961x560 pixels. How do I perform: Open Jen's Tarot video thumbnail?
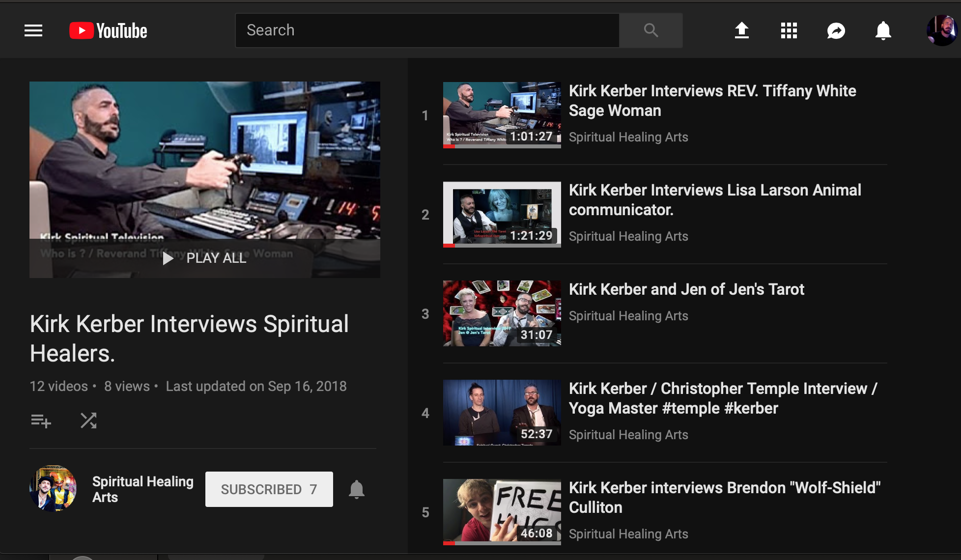pyautogui.click(x=502, y=313)
